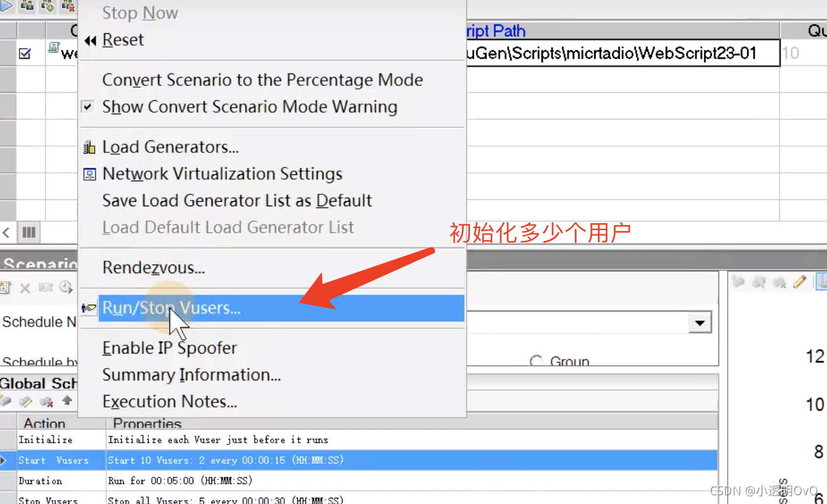
Task: Click the New Schedule icon
Action: tap(5, 288)
